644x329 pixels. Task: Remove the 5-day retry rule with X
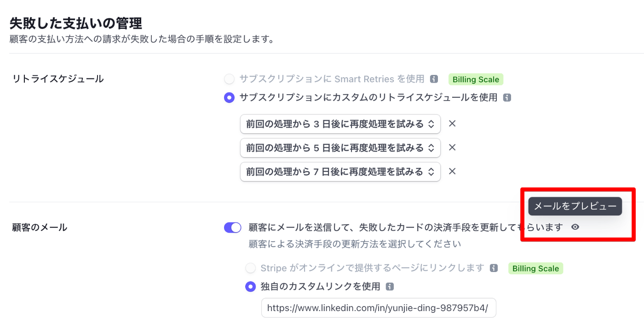pyautogui.click(x=452, y=147)
